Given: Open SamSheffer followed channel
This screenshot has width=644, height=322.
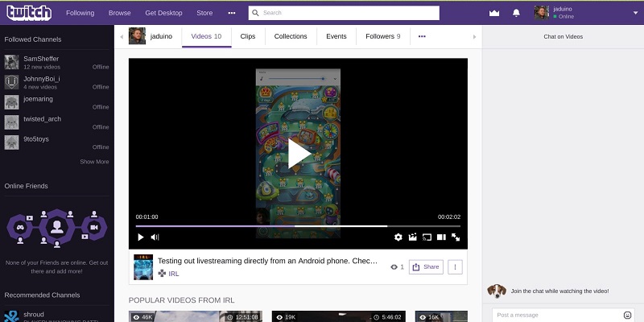Looking at the screenshot, I should pos(56,62).
